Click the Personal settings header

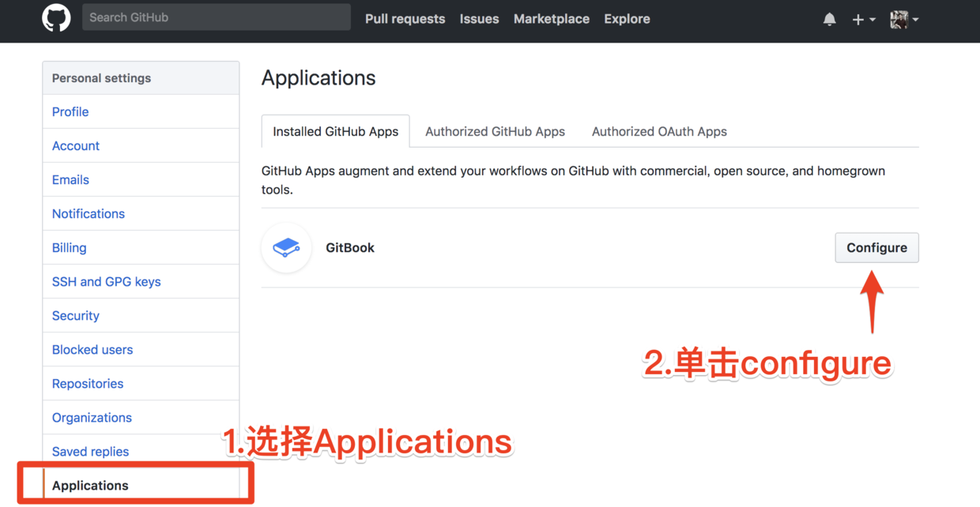pyautogui.click(x=141, y=78)
